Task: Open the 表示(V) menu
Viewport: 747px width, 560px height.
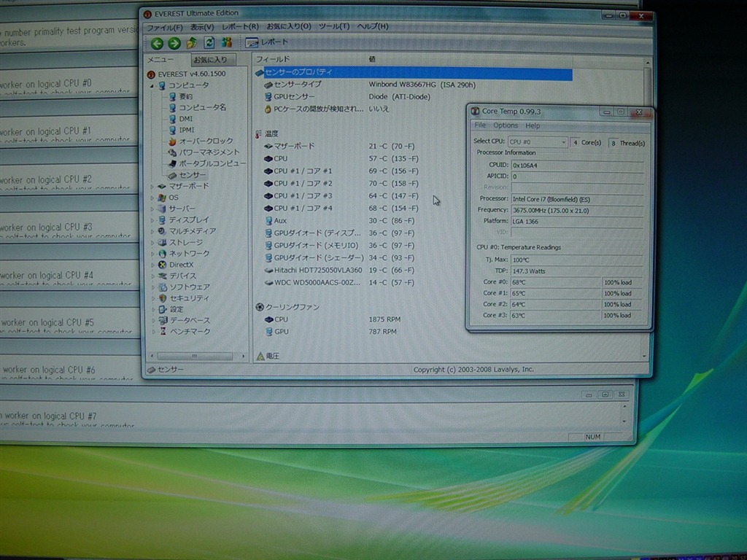Action: pos(202,27)
